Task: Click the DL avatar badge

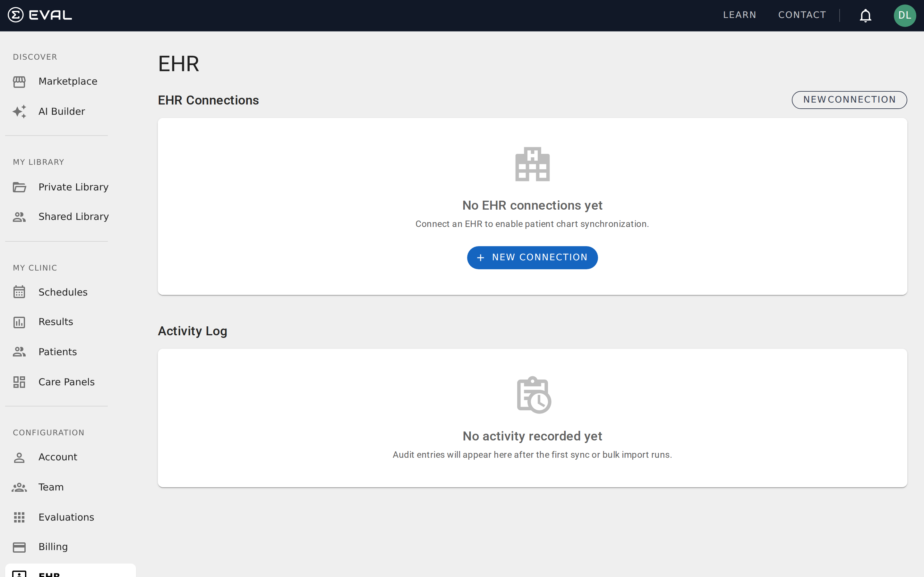Action: (905, 16)
